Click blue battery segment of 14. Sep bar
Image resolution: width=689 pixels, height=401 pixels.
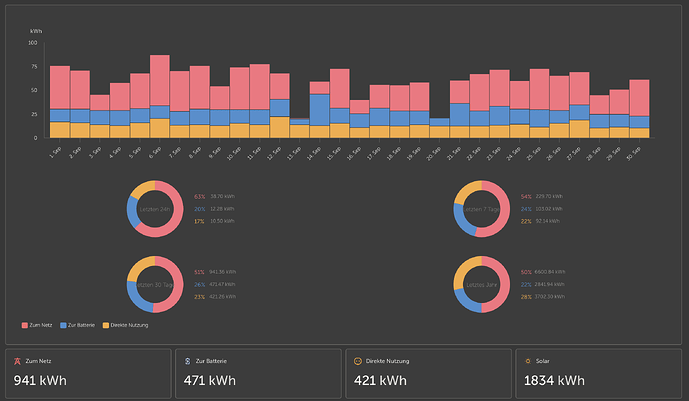tap(319, 110)
